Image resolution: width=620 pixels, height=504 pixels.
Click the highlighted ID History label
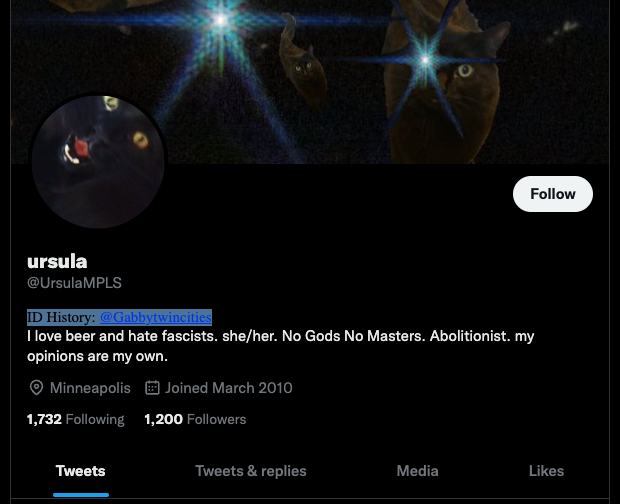61,317
